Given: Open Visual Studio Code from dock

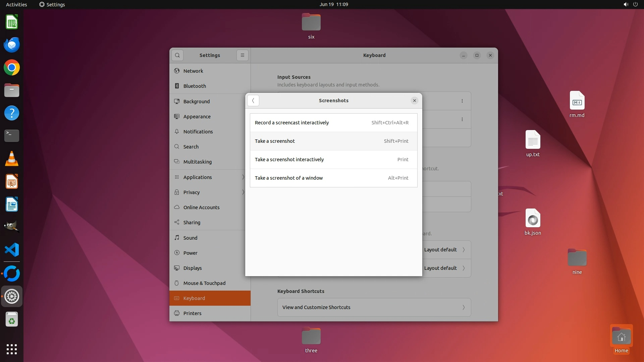Looking at the screenshot, I should click(x=12, y=250).
